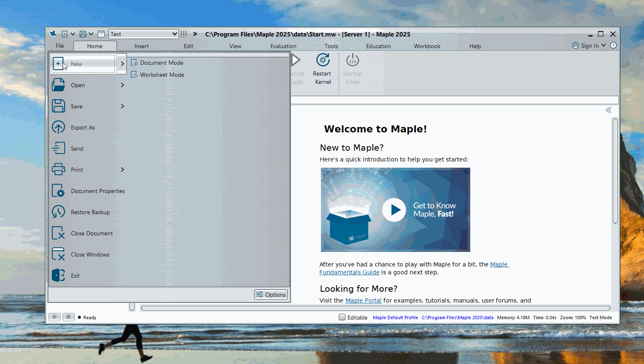Click the Sign In user icon
The image size is (644, 364).
576,46
